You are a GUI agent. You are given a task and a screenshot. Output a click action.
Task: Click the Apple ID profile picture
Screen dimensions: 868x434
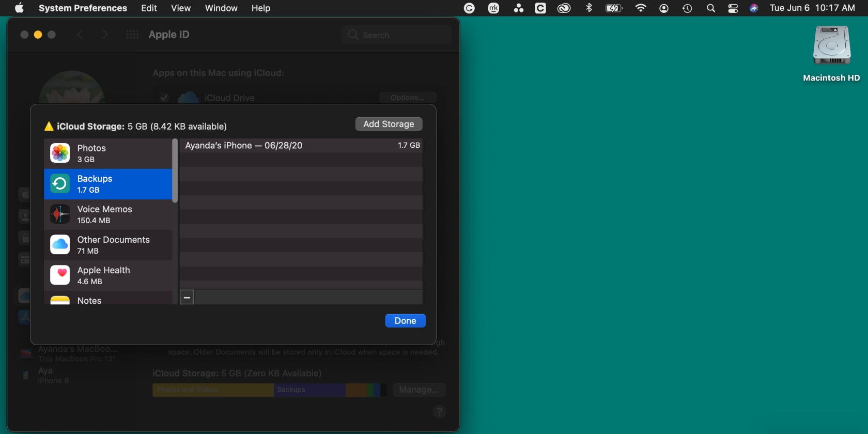click(72, 88)
